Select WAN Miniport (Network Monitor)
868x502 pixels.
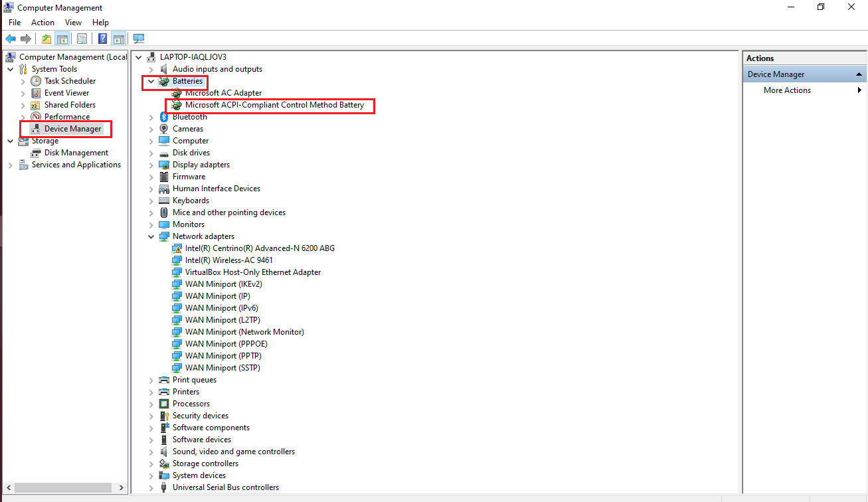point(244,332)
